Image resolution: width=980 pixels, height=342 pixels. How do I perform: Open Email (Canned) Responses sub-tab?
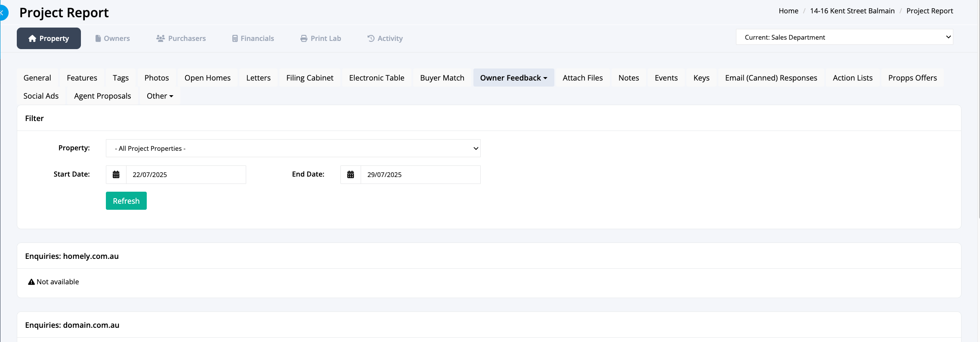click(771, 78)
